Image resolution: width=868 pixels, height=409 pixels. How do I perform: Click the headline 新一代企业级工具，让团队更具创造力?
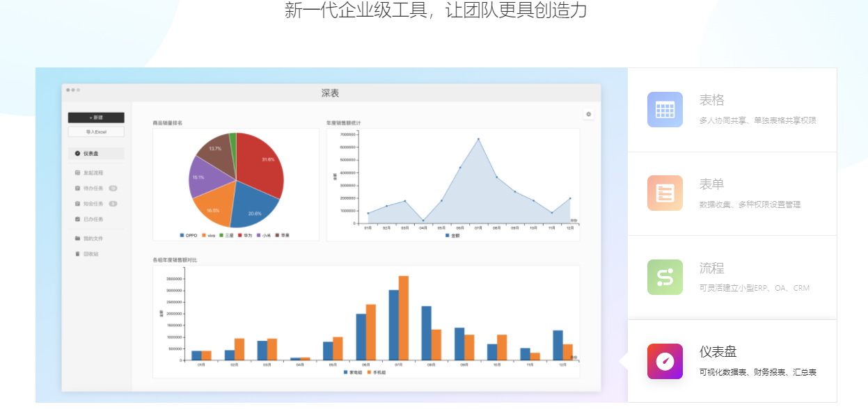[x=436, y=10]
